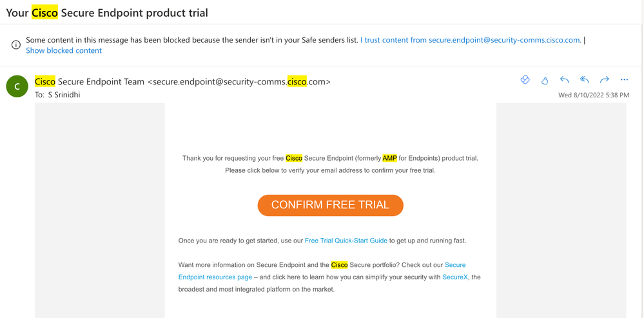Click the Wed 8/10/2022 5:38 PM timestamp

click(594, 95)
